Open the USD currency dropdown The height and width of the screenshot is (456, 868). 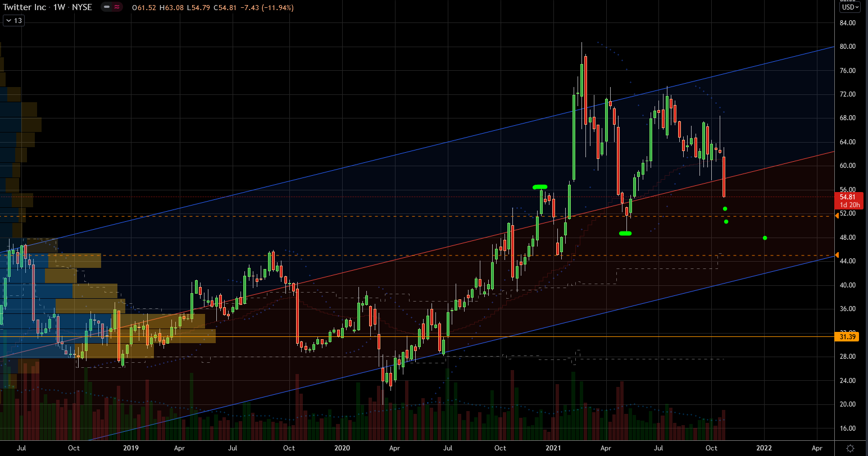849,7
